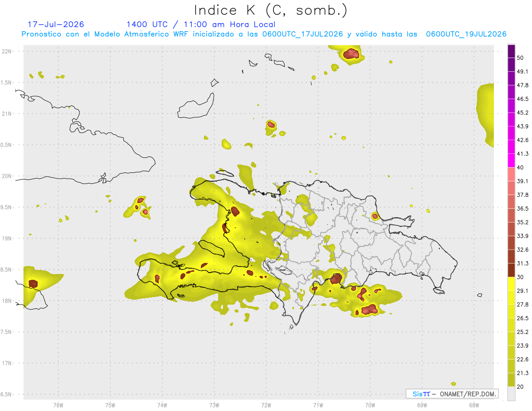Click the salmon swatch between 39.1 and 40
532x411 pixels.
pos(512,174)
